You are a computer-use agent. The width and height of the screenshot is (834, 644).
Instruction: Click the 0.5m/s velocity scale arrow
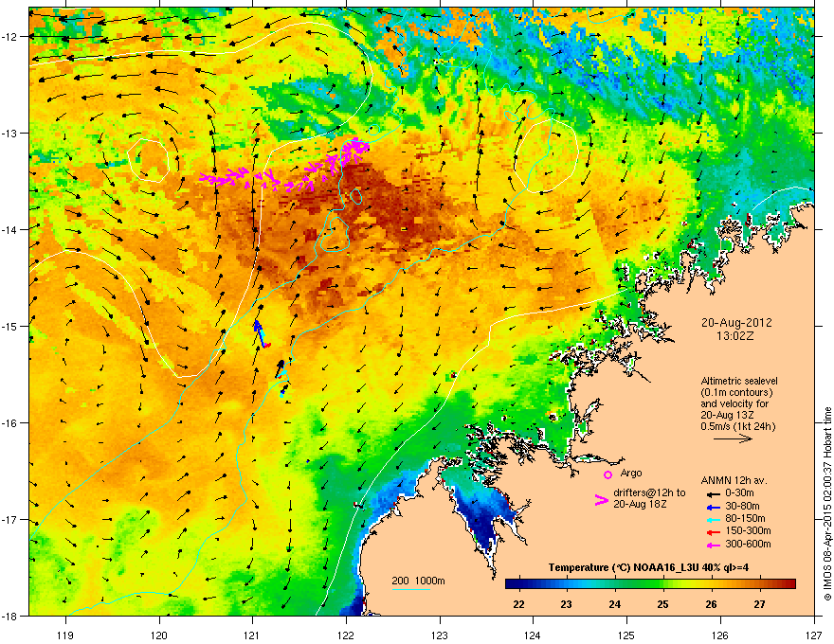point(733,438)
